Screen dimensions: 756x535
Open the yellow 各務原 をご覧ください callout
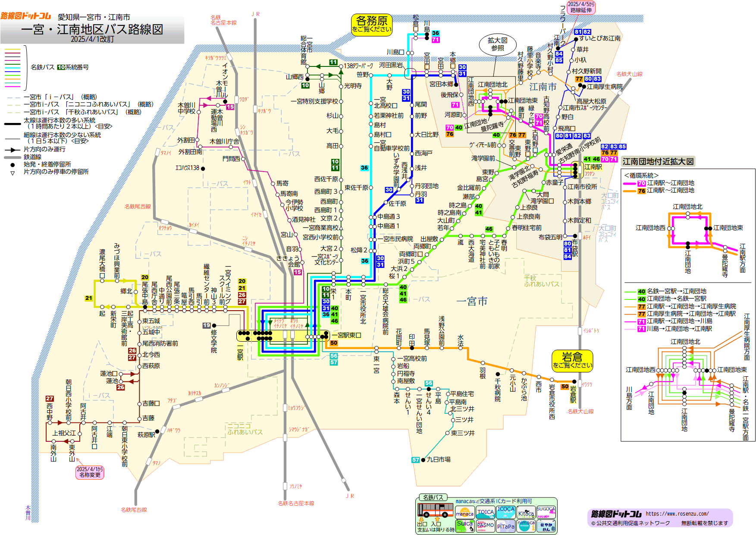[x=372, y=24]
